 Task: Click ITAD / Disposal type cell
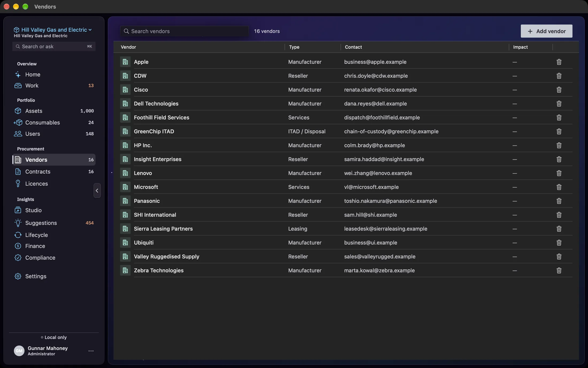pos(307,131)
